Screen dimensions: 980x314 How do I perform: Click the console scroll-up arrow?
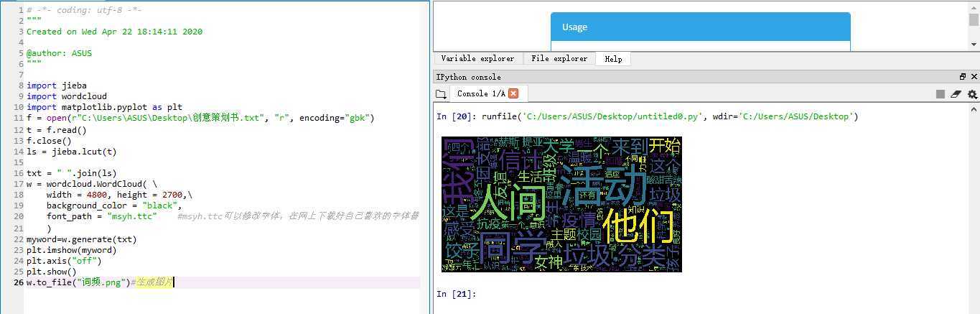(x=974, y=109)
